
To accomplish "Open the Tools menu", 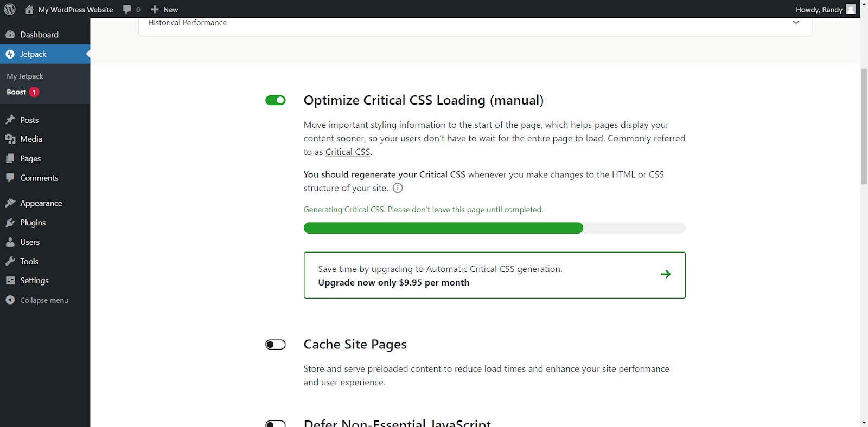I will pos(45,261).
